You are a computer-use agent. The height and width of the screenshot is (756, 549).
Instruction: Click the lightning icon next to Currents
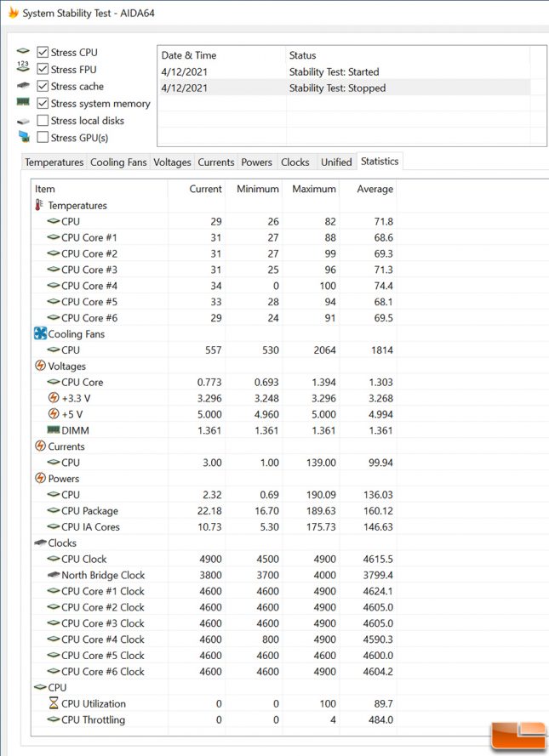(x=41, y=446)
